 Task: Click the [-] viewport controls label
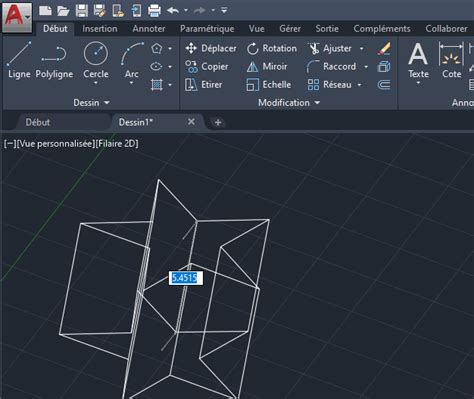[10, 144]
